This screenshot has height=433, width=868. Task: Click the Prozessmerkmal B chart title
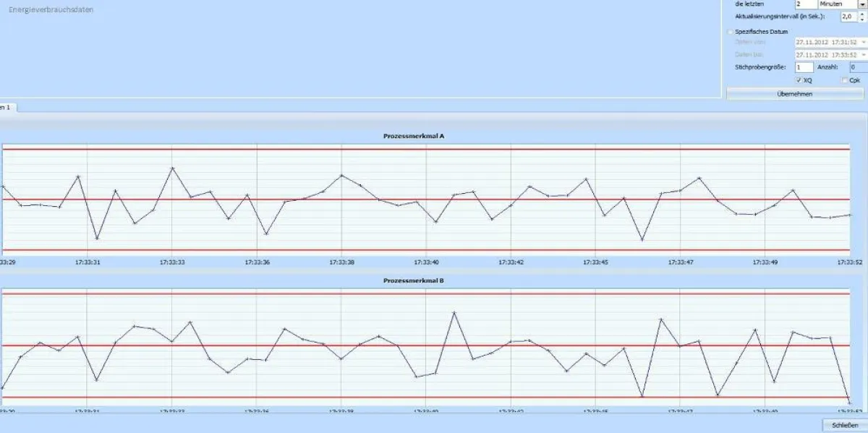pyautogui.click(x=413, y=280)
